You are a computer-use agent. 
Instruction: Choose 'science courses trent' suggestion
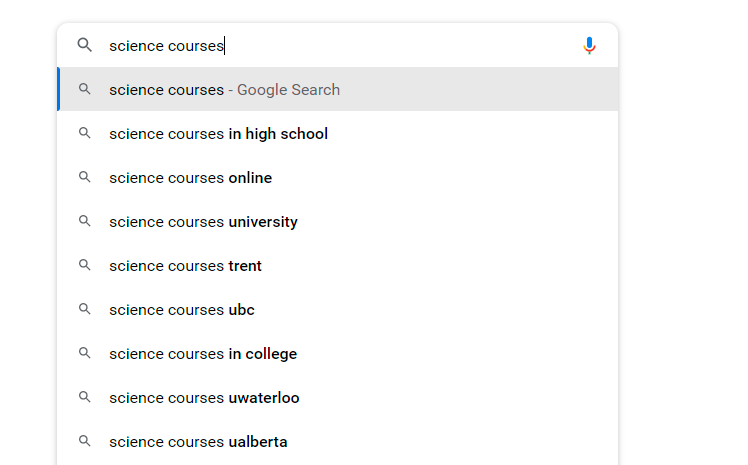pos(185,266)
